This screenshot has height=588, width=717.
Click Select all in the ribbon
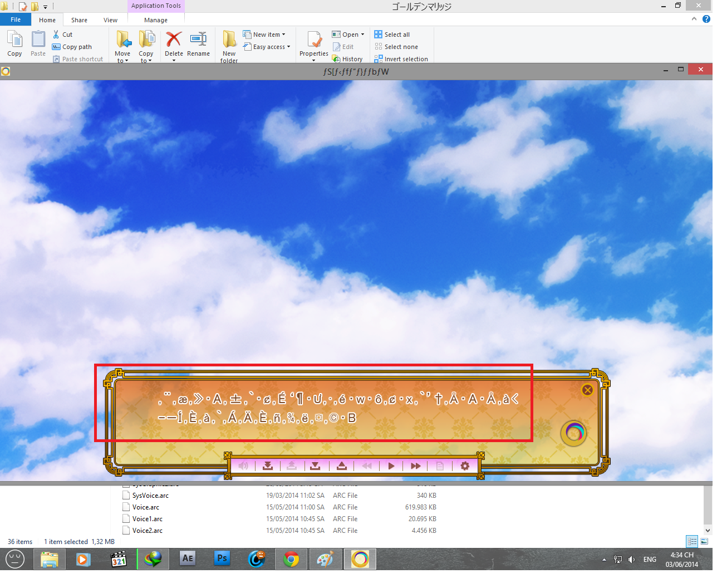(x=392, y=35)
